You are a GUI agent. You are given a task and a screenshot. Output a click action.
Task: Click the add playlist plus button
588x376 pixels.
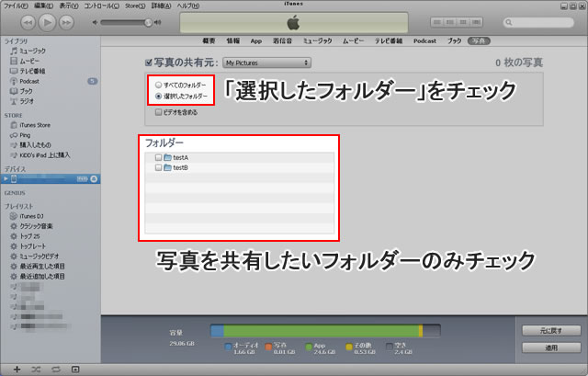[x=17, y=370]
